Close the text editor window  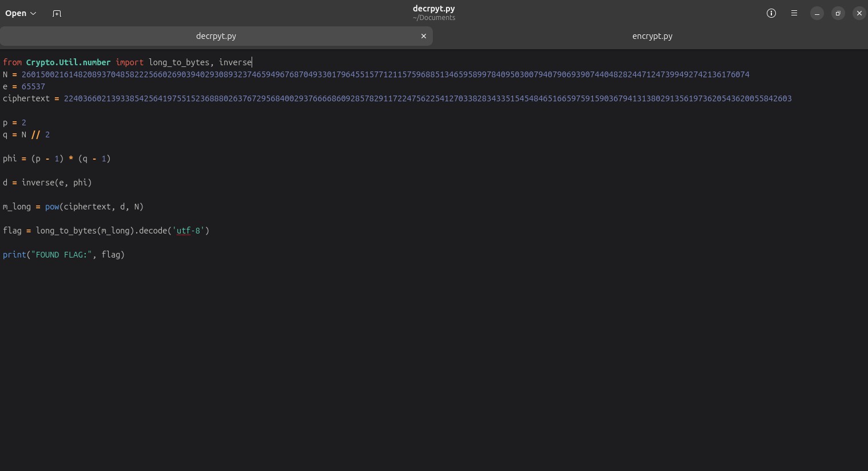[859, 13]
